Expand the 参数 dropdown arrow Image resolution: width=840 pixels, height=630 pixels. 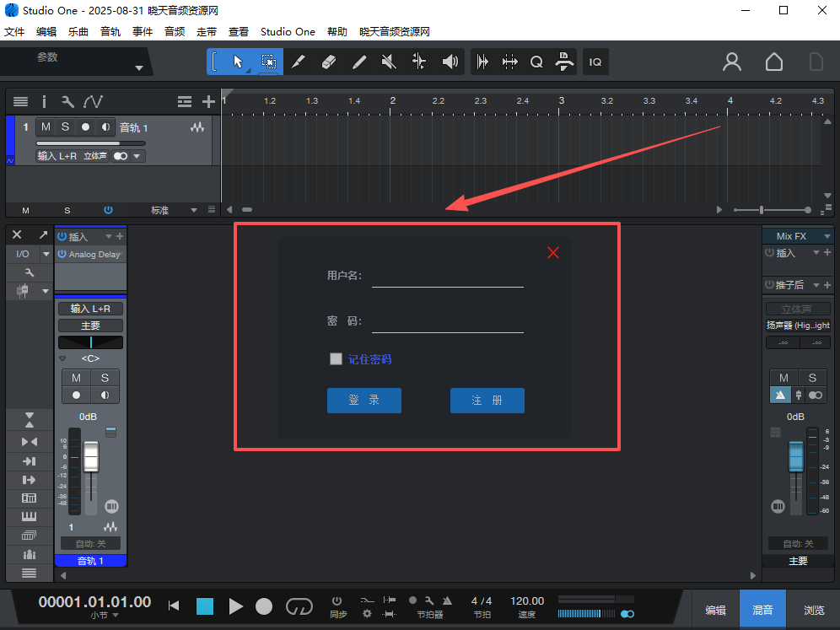(139, 67)
